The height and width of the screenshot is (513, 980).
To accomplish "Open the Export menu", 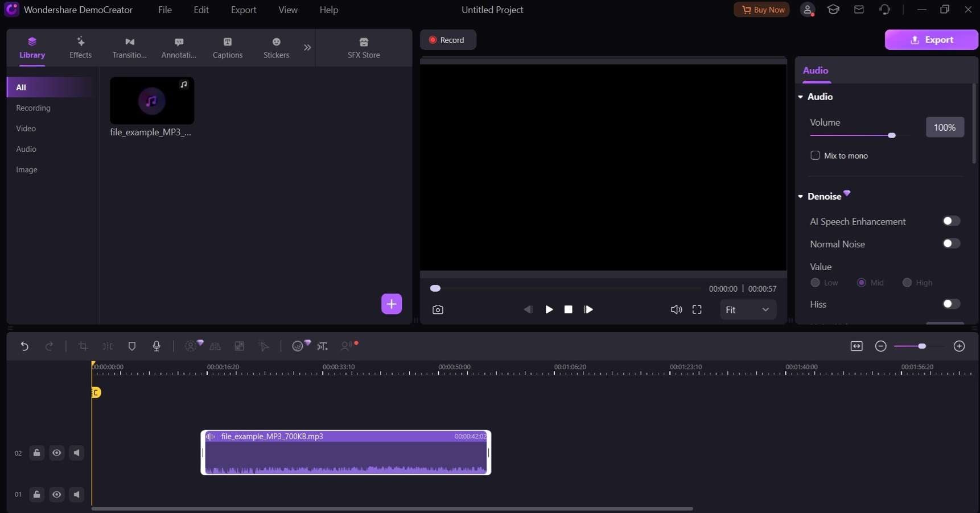I will (244, 10).
